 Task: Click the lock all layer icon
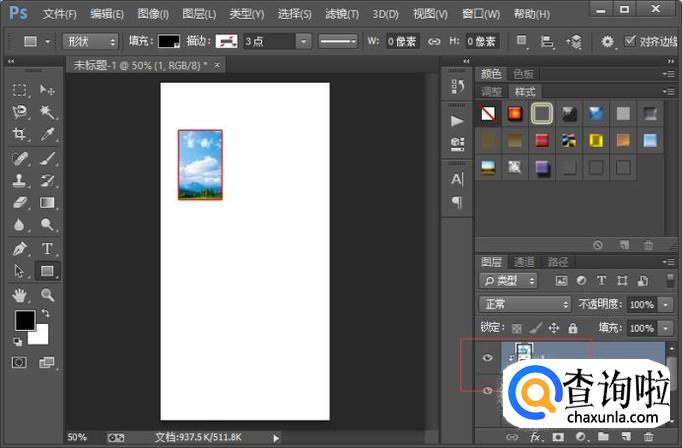[572, 328]
